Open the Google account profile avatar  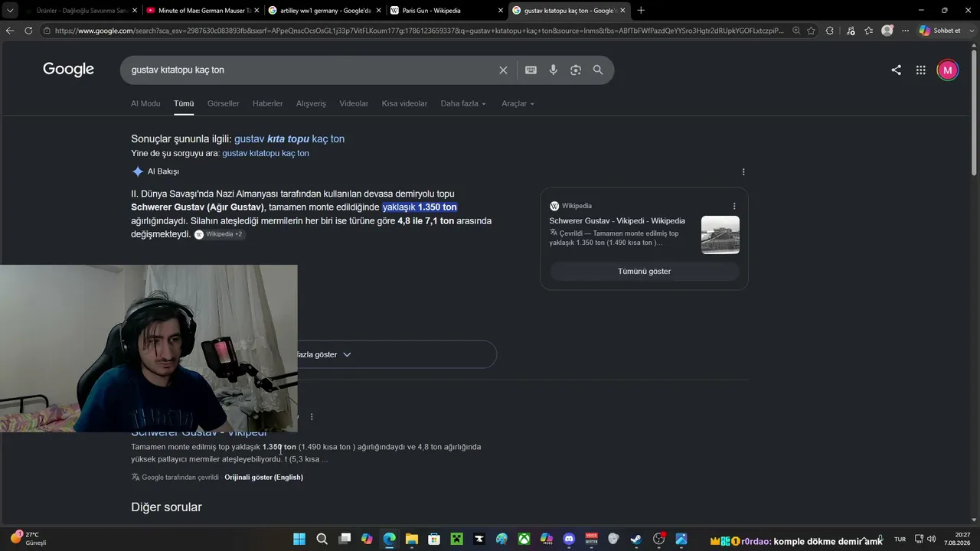[x=948, y=70]
